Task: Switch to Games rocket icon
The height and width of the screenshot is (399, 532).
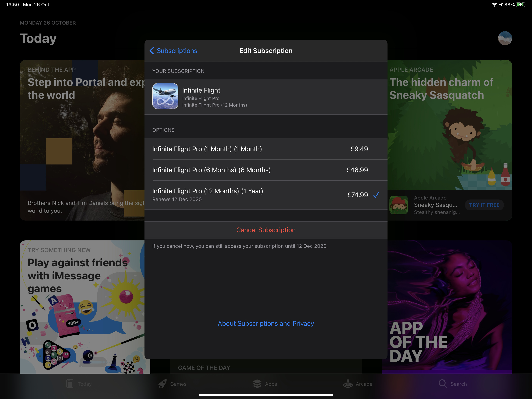Action: point(163,384)
